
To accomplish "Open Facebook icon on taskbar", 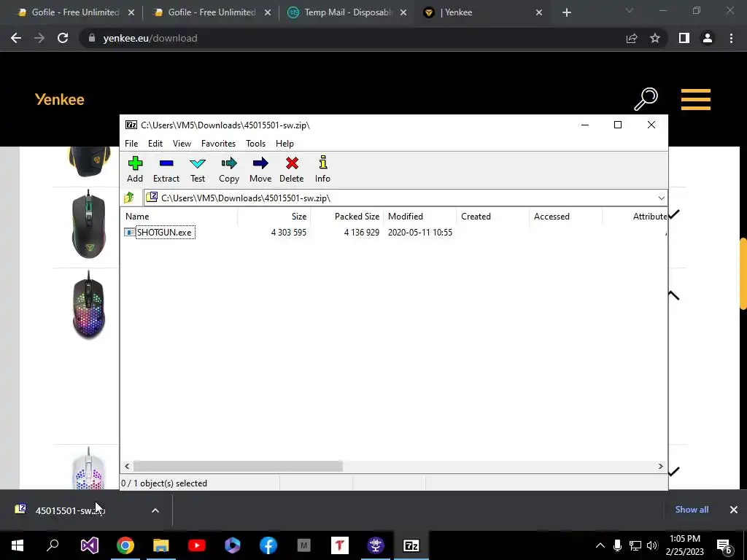I will [268, 545].
